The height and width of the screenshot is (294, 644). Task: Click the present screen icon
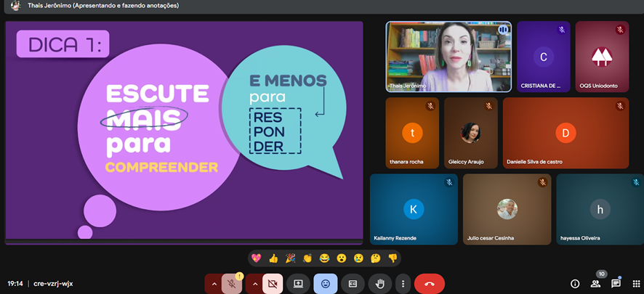click(x=298, y=284)
